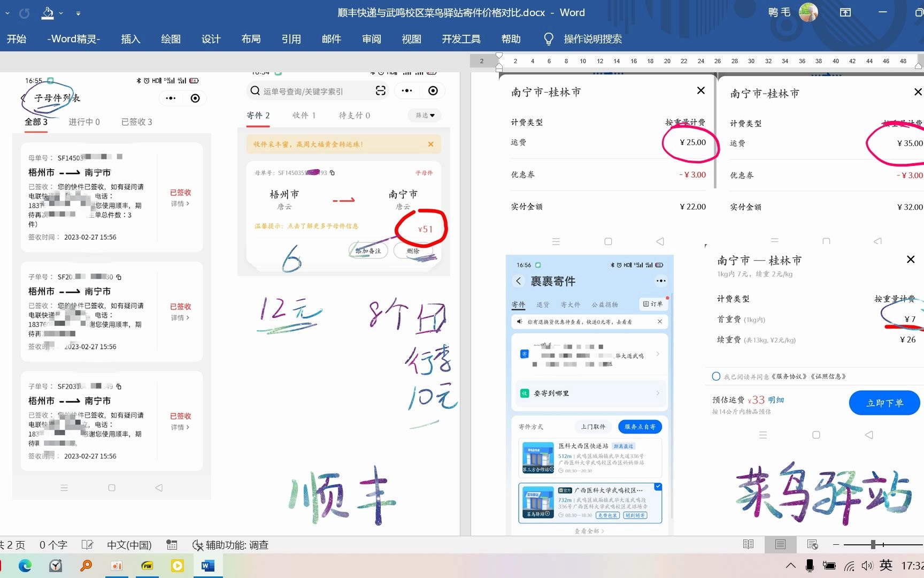Click the 操作说明搜索 lightbulb search box

click(583, 39)
